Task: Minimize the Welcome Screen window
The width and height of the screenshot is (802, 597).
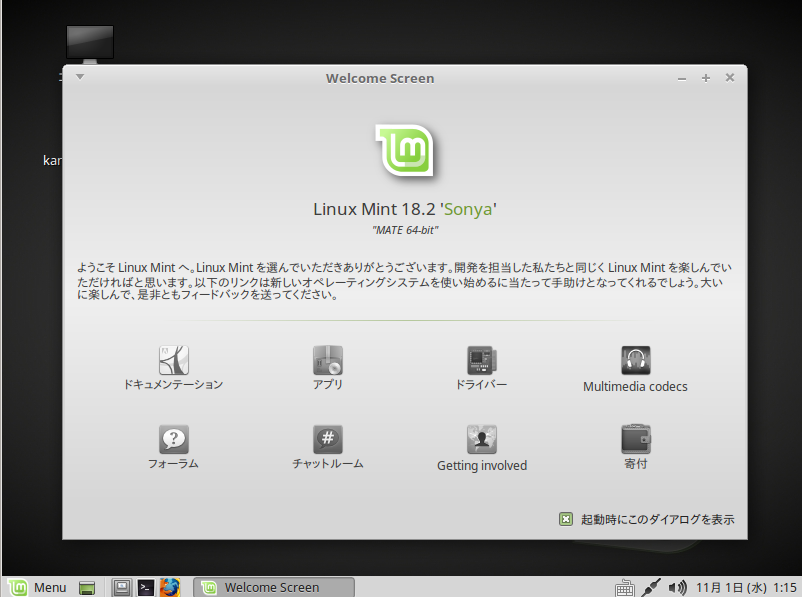Action: [x=682, y=78]
